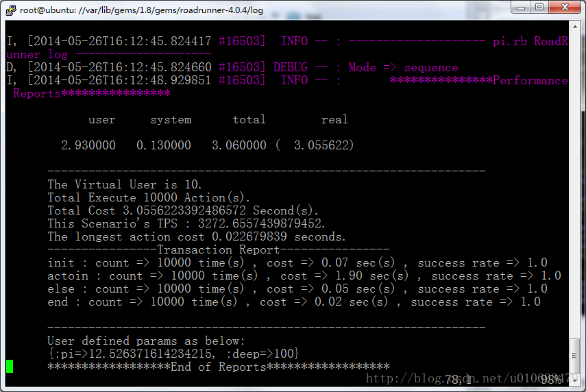Click the 'real' column header
This screenshot has height=392, width=586.
tap(334, 119)
